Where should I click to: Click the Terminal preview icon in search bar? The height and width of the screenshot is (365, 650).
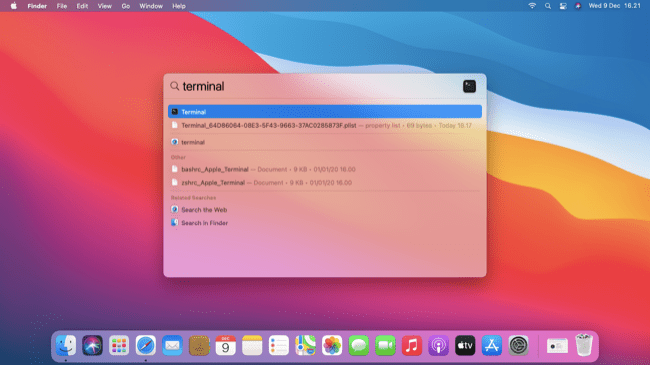click(x=469, y=86)
